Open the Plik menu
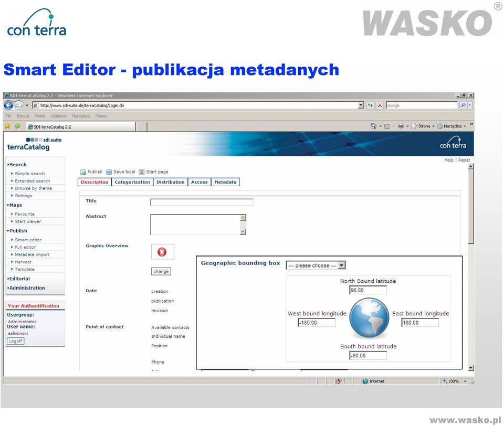 tap(8, 115)
